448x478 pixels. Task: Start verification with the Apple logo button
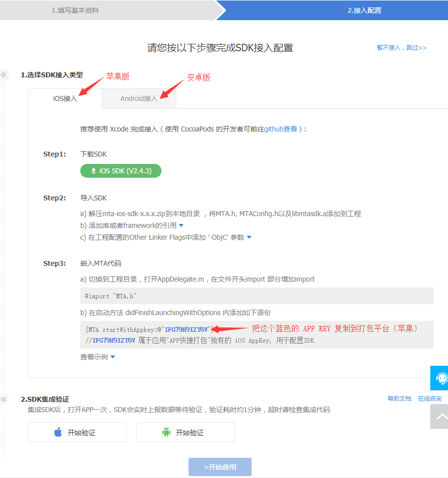pos(77,433)
